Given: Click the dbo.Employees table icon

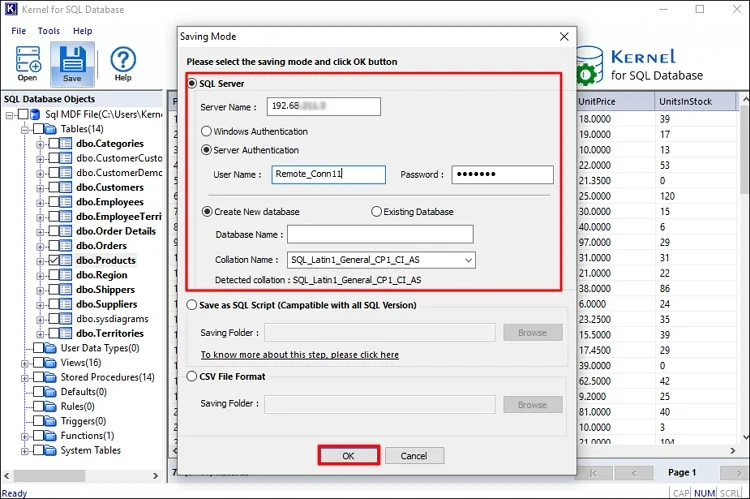Looking at the screenshot, I should tap(66, 202).
